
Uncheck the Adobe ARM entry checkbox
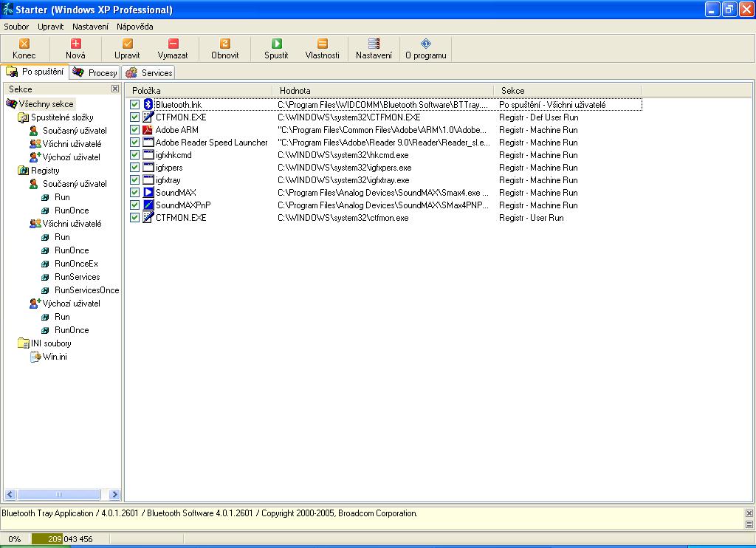pos(134,130)
